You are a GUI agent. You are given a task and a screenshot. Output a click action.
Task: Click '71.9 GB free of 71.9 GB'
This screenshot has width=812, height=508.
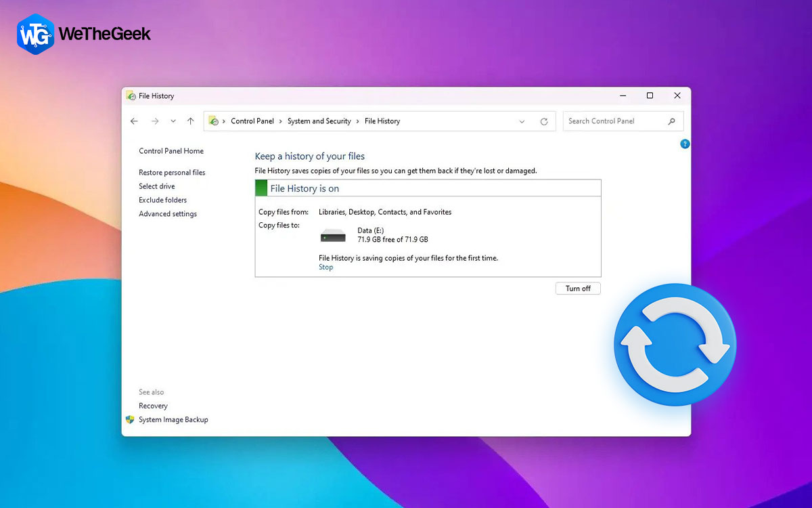point(392,240)
